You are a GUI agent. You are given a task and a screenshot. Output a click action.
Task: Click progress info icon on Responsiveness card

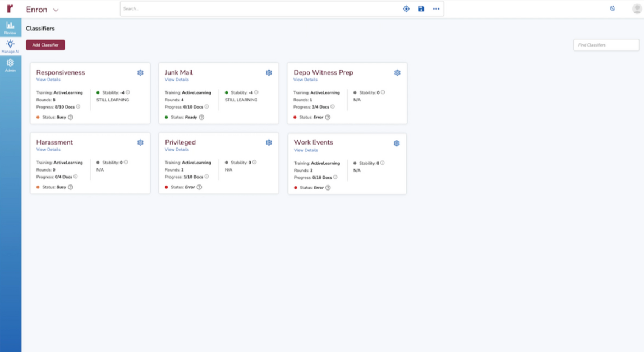[78, 106]
